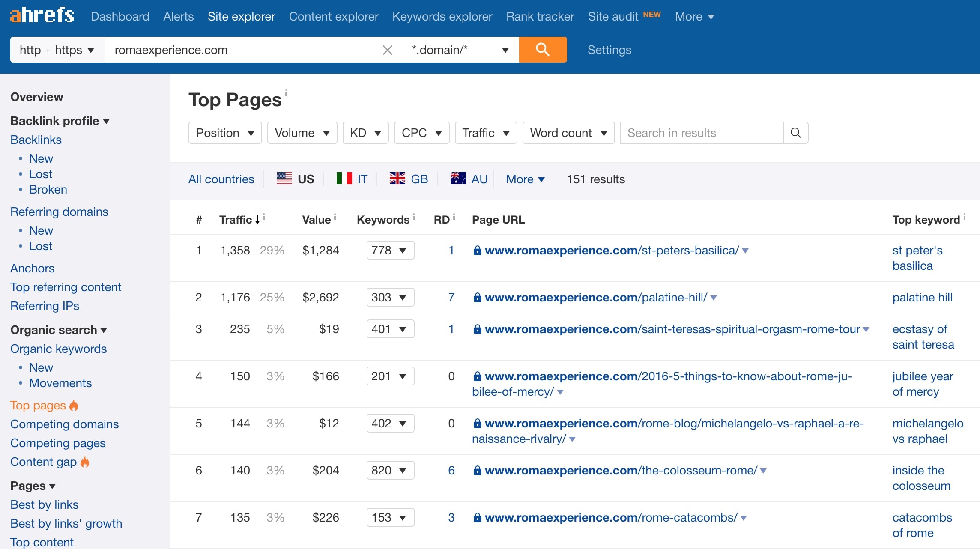
Task: Click the lock icon beside st-peters-basilica URL
Action: coord(477,250)
